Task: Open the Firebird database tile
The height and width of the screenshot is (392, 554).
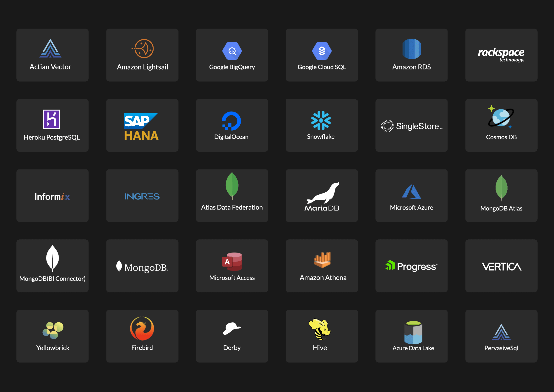Action: click(x=142, y=335)
